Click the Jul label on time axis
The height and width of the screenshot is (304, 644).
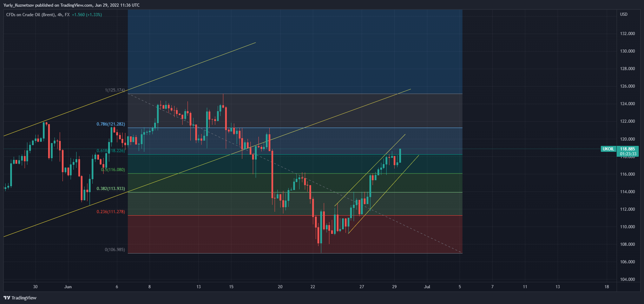427,287
